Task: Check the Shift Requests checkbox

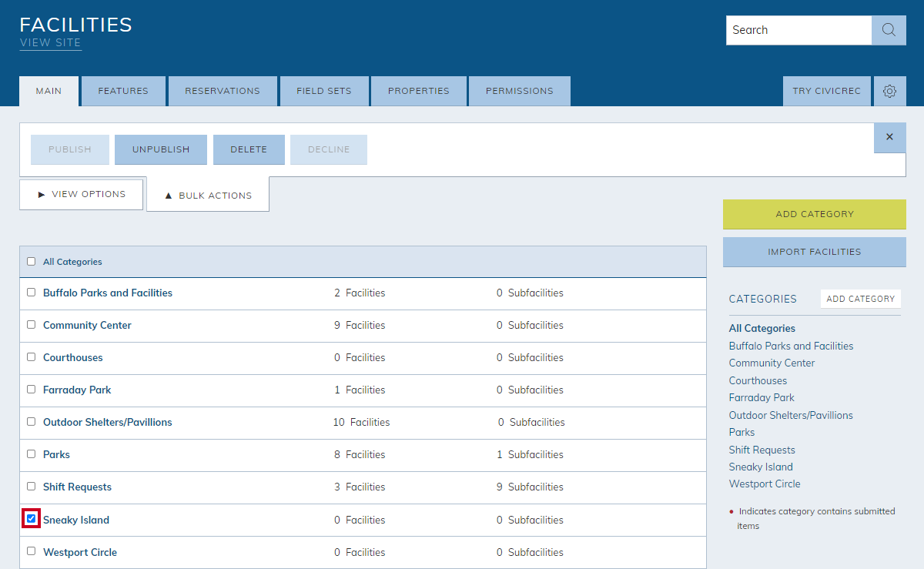Action: click(32, 487)
